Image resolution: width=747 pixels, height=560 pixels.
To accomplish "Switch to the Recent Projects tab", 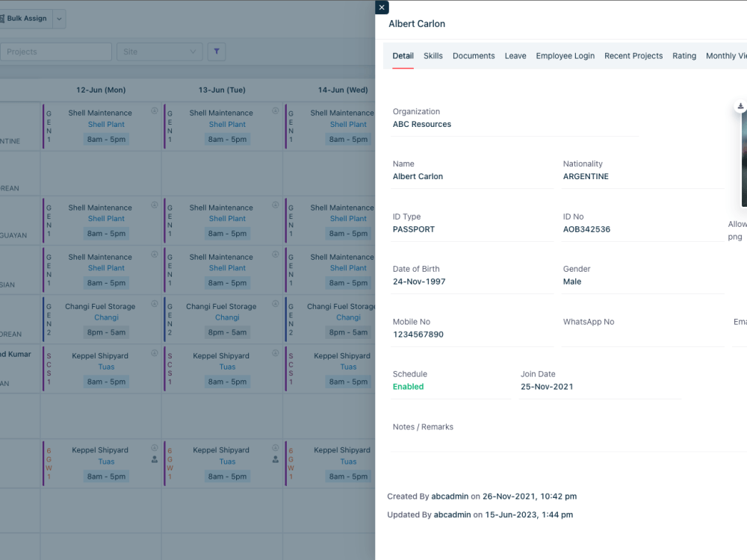I will [633, 56].
